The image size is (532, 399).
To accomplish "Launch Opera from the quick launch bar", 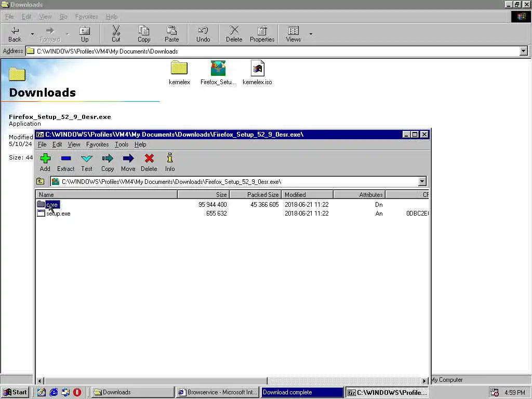I will click(77, 392).
